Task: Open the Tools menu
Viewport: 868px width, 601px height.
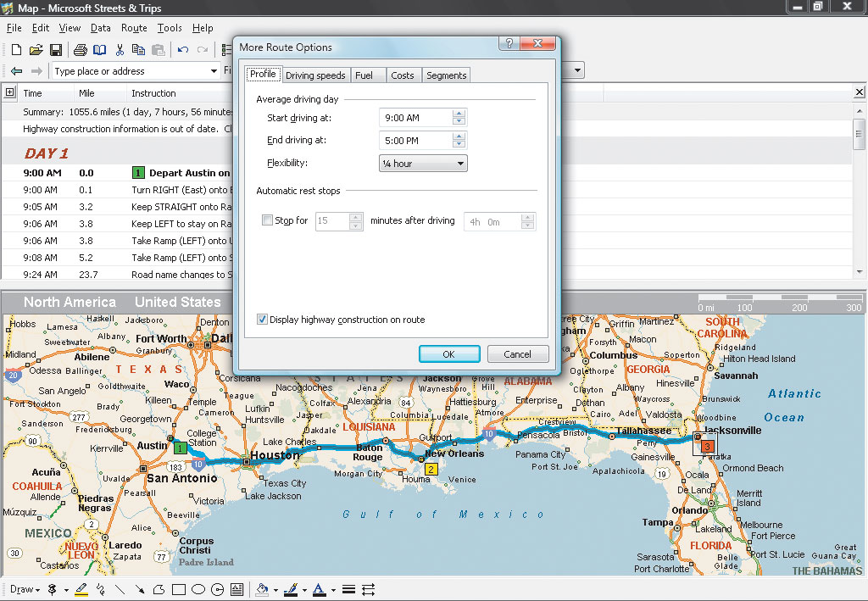Action: point(170,28)
